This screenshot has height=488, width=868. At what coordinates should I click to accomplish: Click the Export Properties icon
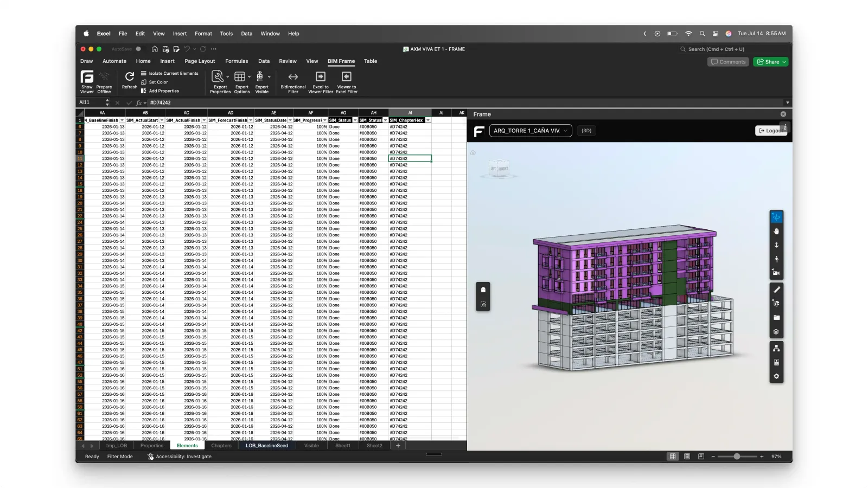click(218, 76)
